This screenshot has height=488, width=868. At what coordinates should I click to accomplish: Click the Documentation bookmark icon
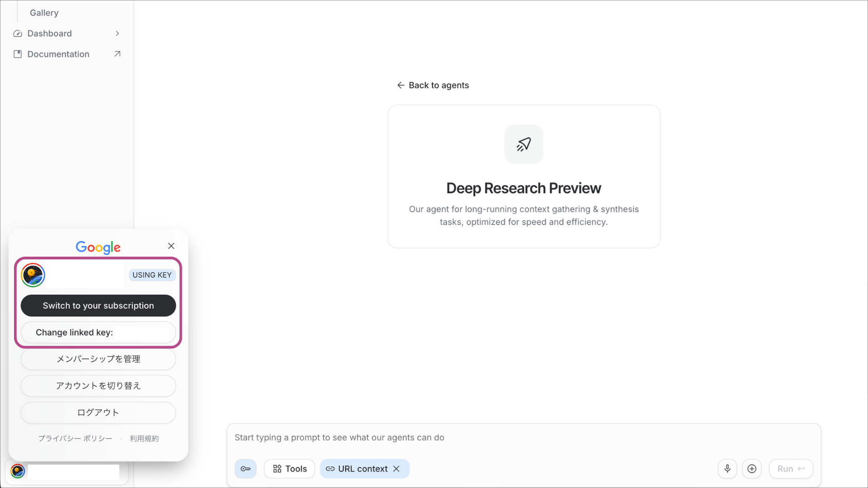(18, 54)
